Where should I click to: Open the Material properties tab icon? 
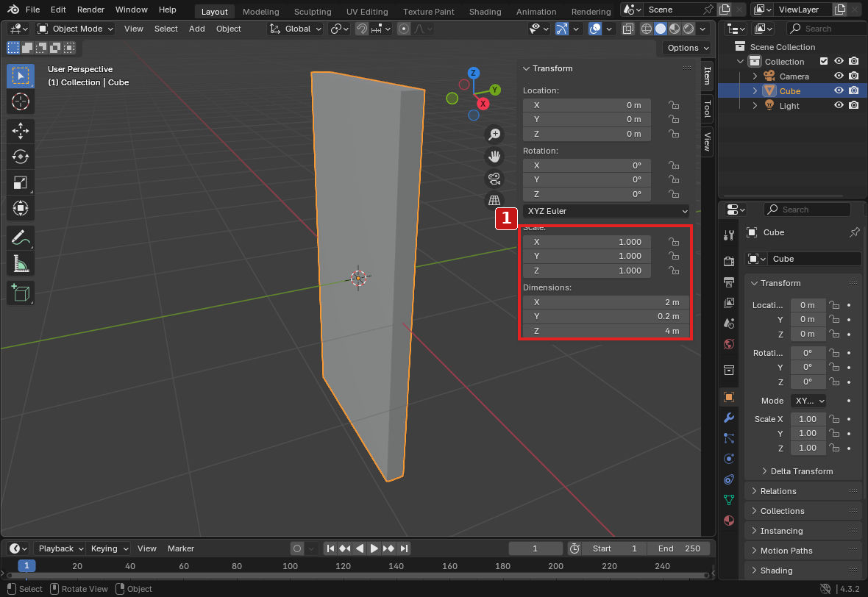[729, 520]
